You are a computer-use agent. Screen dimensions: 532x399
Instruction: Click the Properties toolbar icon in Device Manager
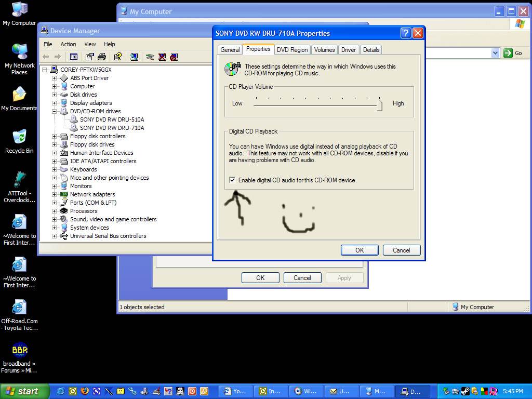[x=89, y=57]
